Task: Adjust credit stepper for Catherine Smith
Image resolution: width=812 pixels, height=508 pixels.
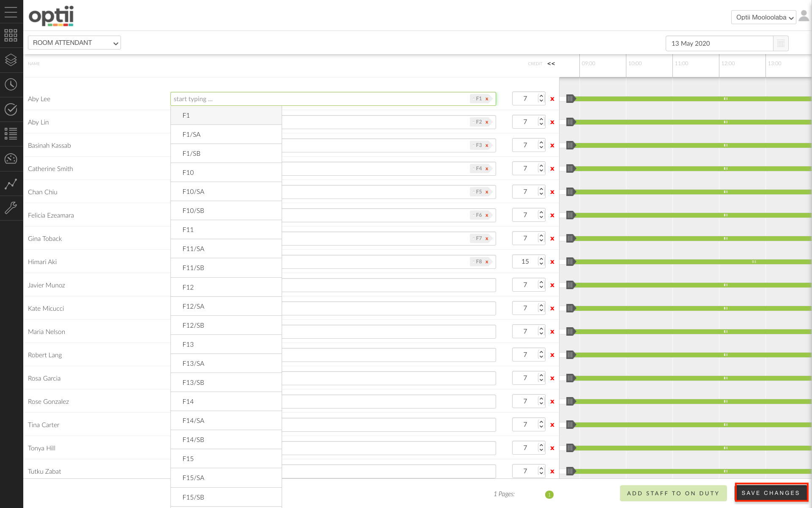Action: click(541, 168)
